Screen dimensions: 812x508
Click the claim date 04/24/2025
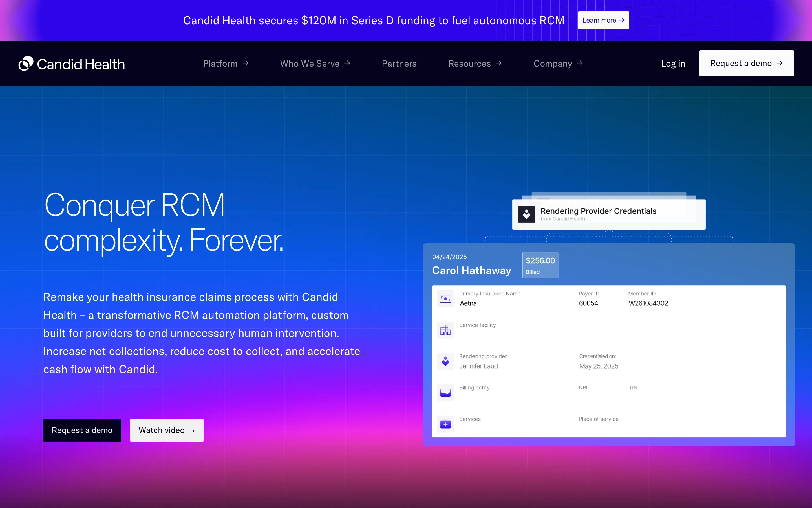click(x=449, y=257)
